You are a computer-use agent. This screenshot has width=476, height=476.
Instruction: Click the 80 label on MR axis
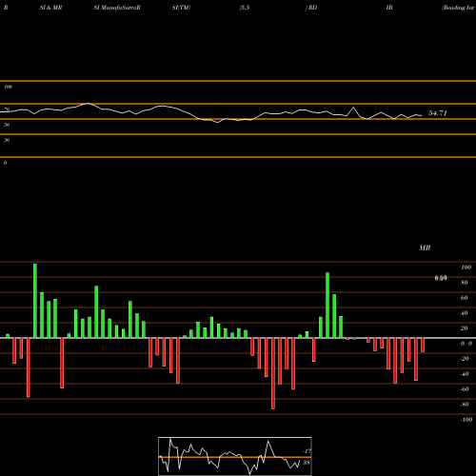[465, 283]
